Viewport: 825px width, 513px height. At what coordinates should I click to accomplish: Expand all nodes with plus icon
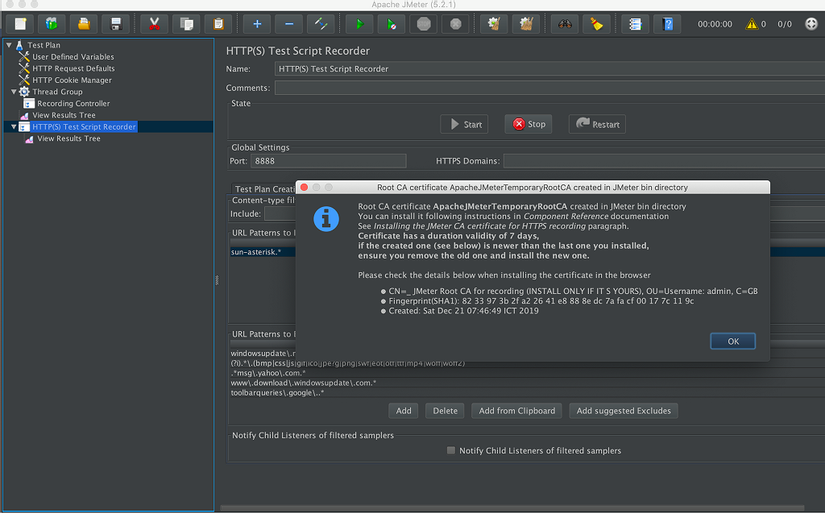pos(257,24)
